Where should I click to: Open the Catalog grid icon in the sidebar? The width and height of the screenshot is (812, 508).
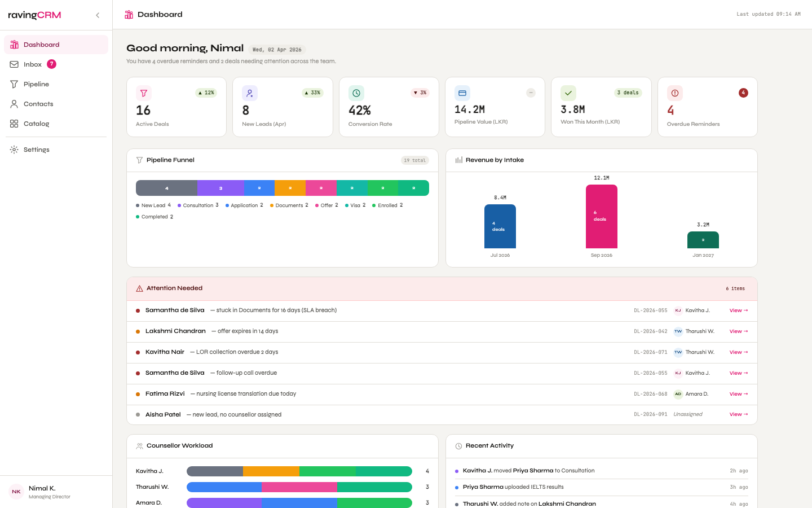click(x=14, y=124)
